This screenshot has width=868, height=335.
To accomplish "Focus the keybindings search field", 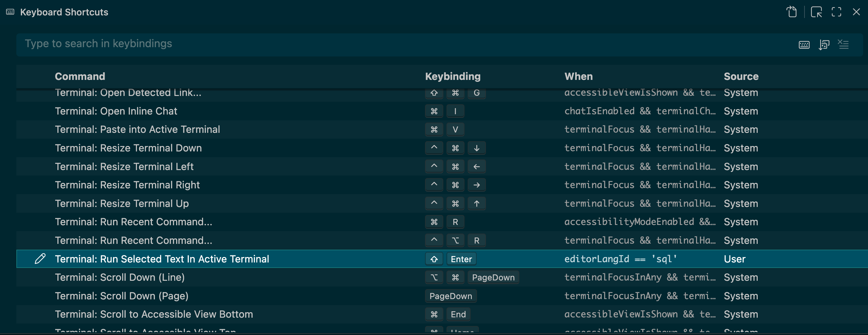I will 404,44.
